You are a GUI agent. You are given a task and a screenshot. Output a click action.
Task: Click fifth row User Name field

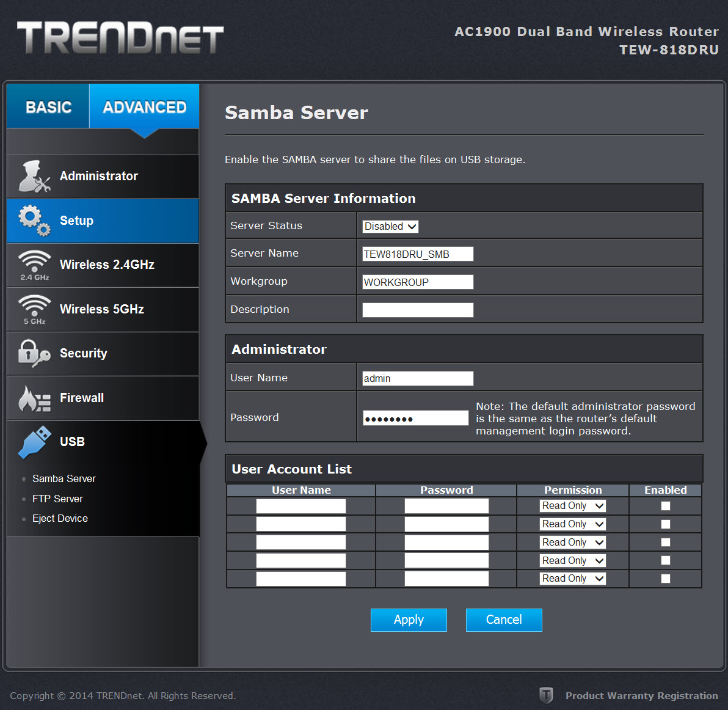click(x=301, y=579)
